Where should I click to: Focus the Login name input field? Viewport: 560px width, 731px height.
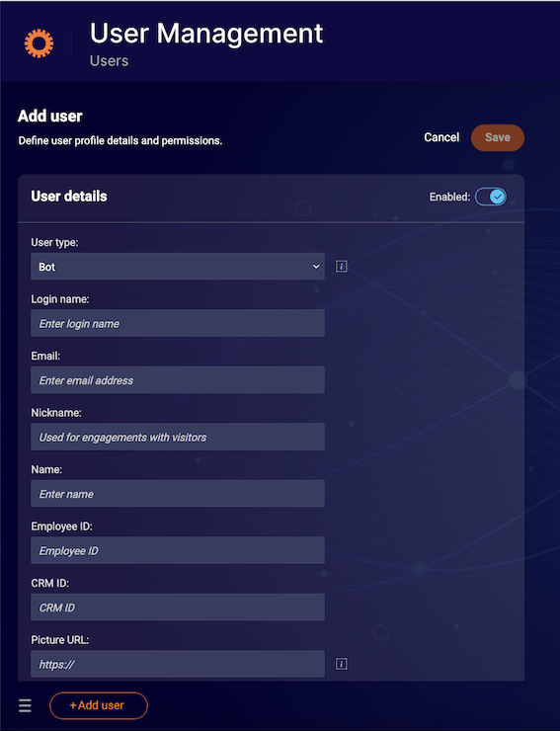(x=178, y=323)
